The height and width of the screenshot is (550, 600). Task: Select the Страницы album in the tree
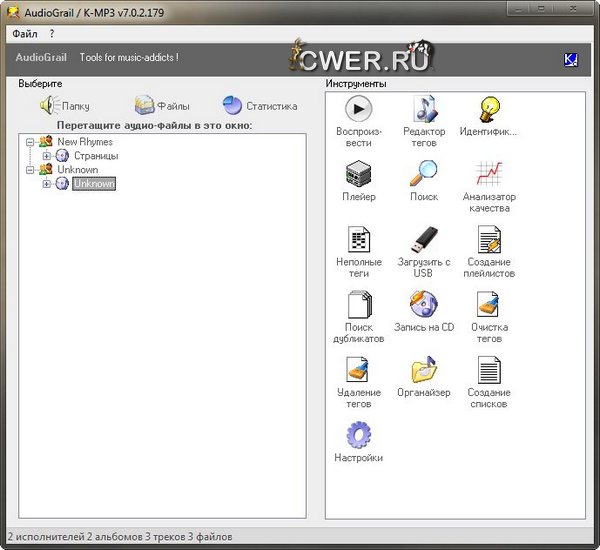point(95,156)
